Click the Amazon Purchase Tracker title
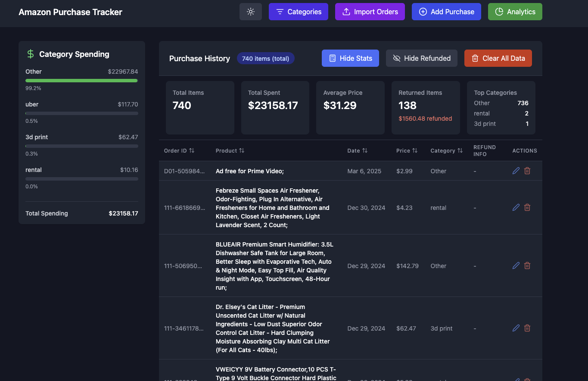This screenshot has width=588, height=381. click(x=70, y=12)
